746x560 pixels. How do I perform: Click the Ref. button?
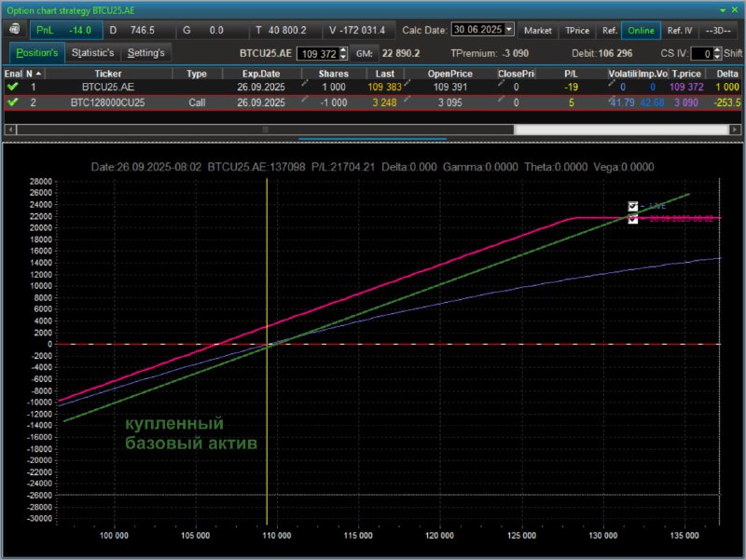pos(610,31)
